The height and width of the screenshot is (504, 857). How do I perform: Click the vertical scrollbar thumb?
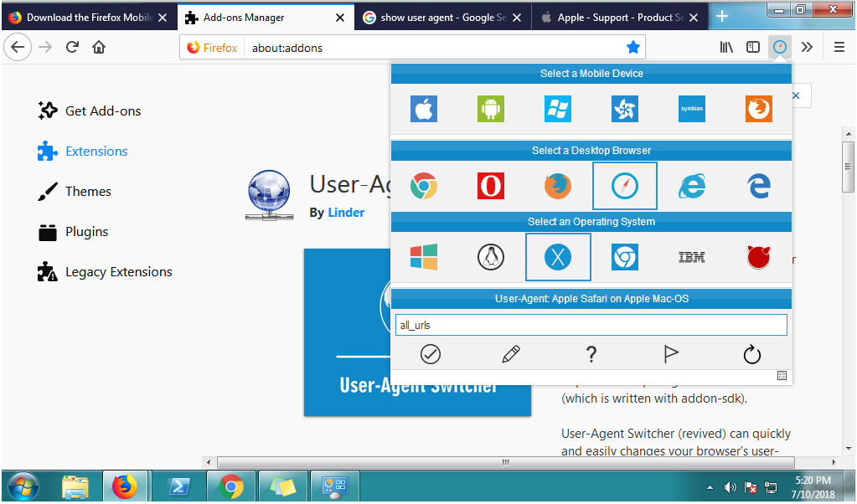(849, 167)
